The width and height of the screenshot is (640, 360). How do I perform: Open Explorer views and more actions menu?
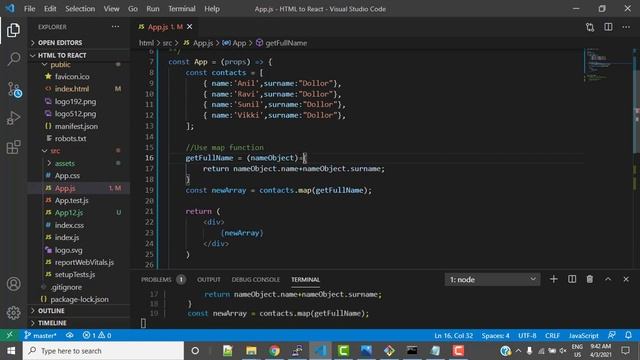coord(116,27)
